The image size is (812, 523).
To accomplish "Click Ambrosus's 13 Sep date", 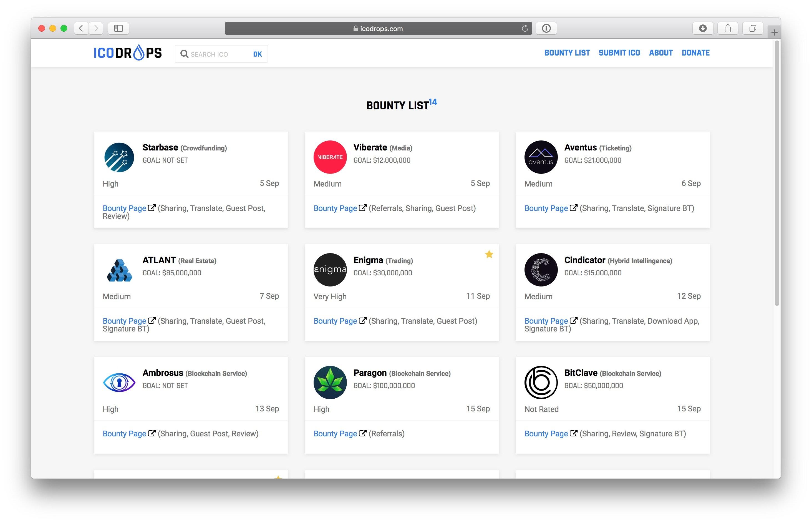I will click(267, 409).
